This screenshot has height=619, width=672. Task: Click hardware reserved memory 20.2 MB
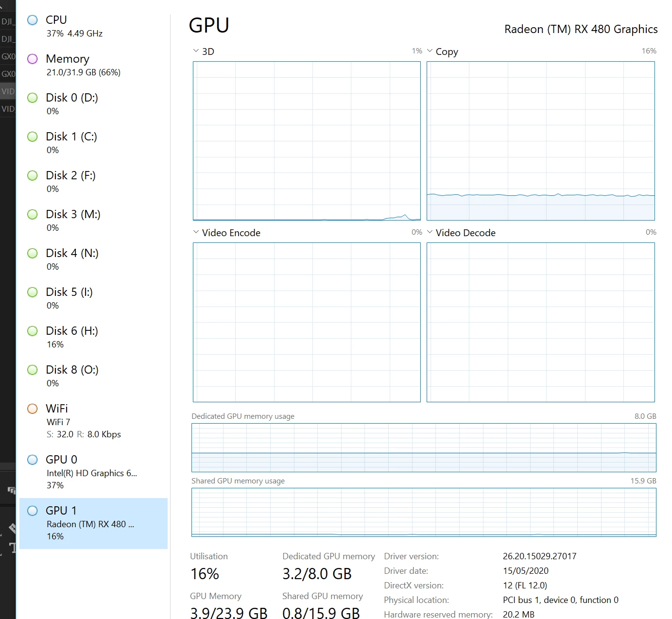(518, 615)
